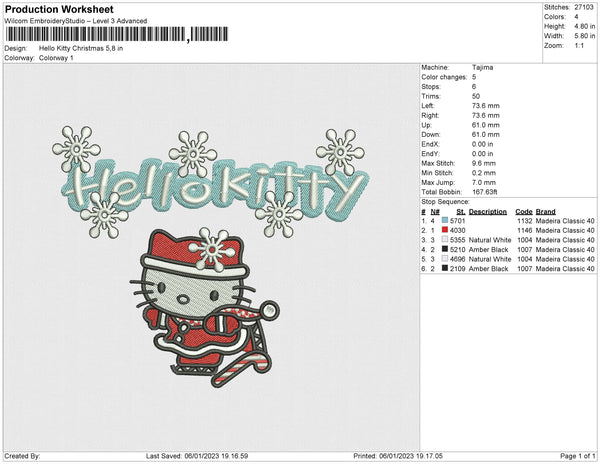This screenshot has height=464, width=600.
Task: Click the blue 5701 color swatch
Action: click(x=445, y=220)
